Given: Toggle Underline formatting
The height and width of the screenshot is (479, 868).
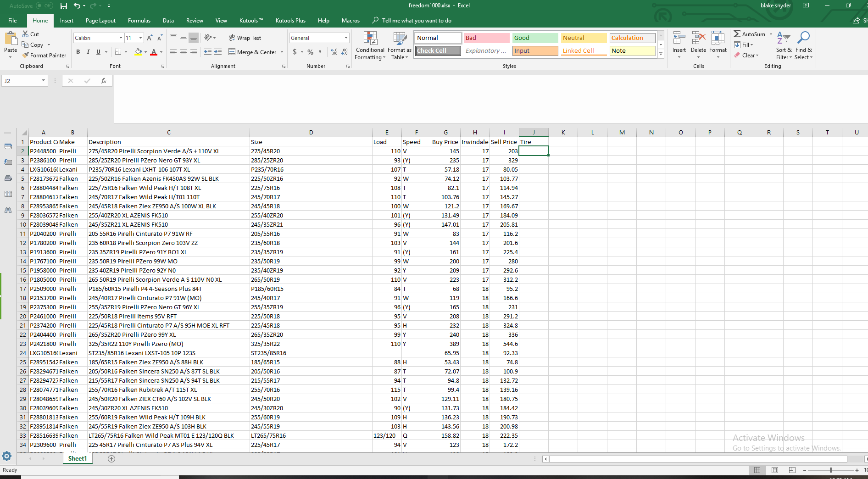Looking at the screenshot, I should pyautogui.click(x=98, y=52).
